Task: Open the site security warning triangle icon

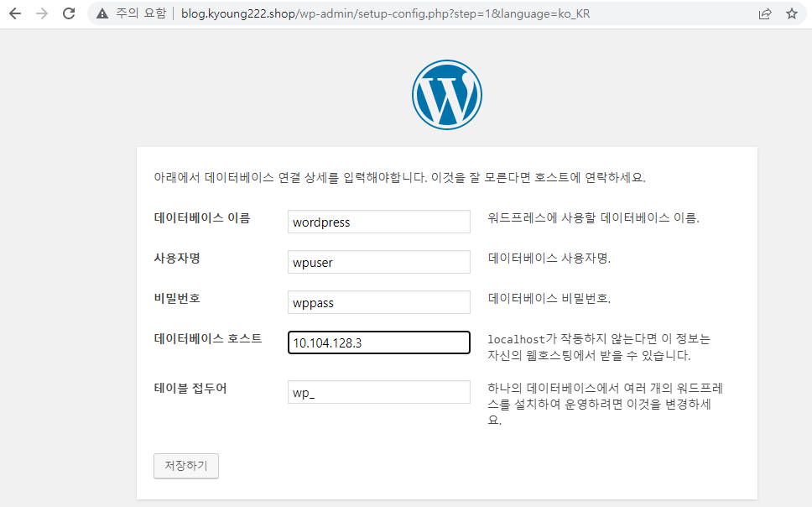Action: click(102, 13)
